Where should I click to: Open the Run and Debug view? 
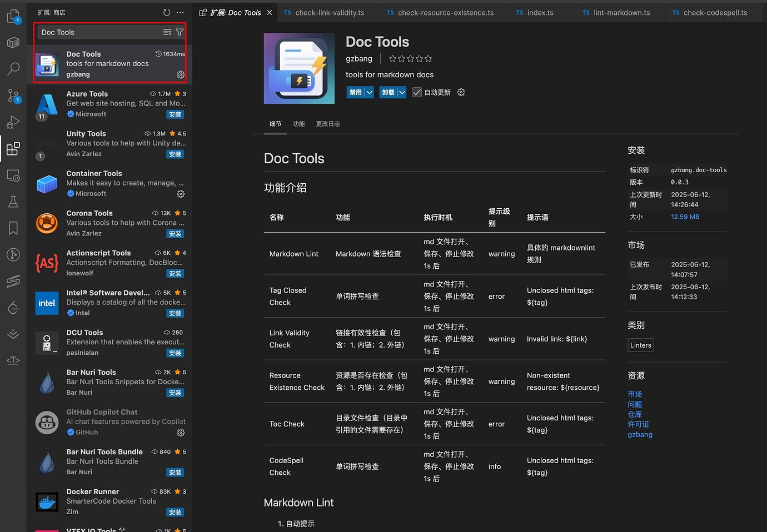coord(13,122)
